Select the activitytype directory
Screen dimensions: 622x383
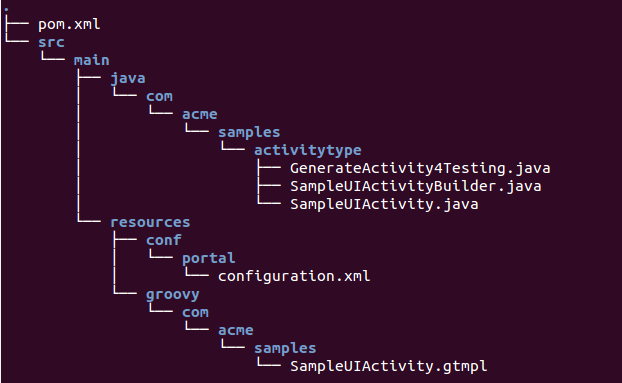(307, 151)
